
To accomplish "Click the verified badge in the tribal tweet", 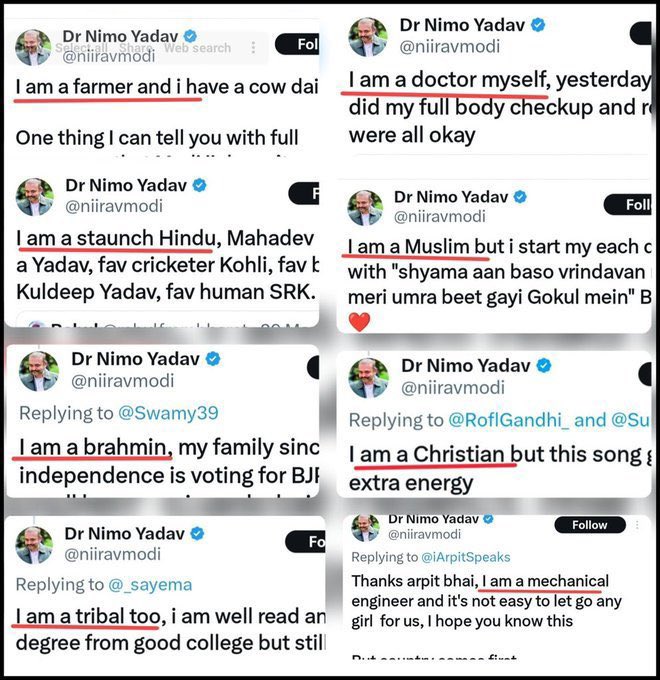I will pyautogui.click(x=199, y=533).
